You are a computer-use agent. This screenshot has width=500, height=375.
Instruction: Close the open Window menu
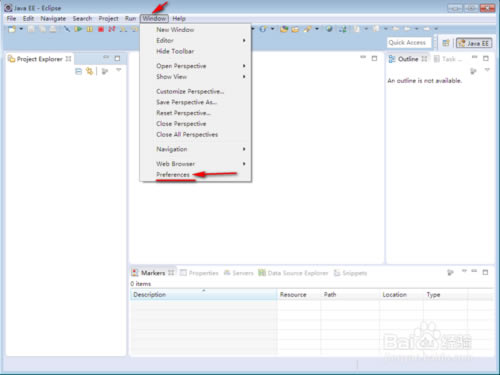(x=154, y=18)
